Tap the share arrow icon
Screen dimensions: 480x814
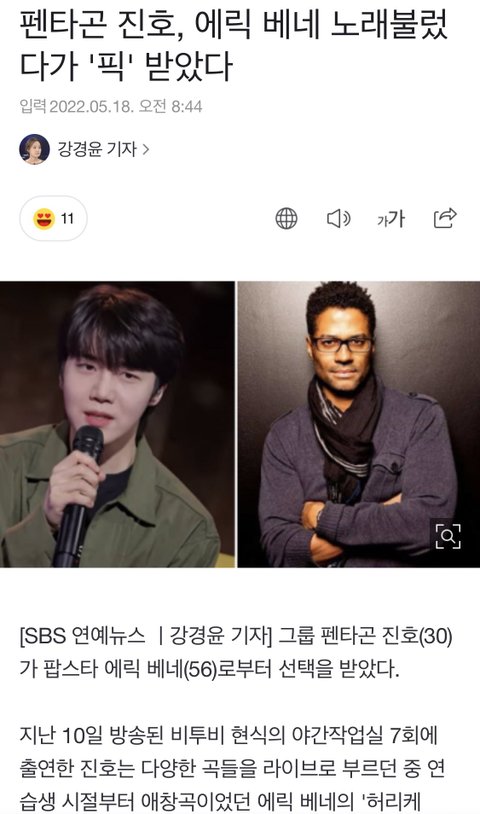[445, 218]
